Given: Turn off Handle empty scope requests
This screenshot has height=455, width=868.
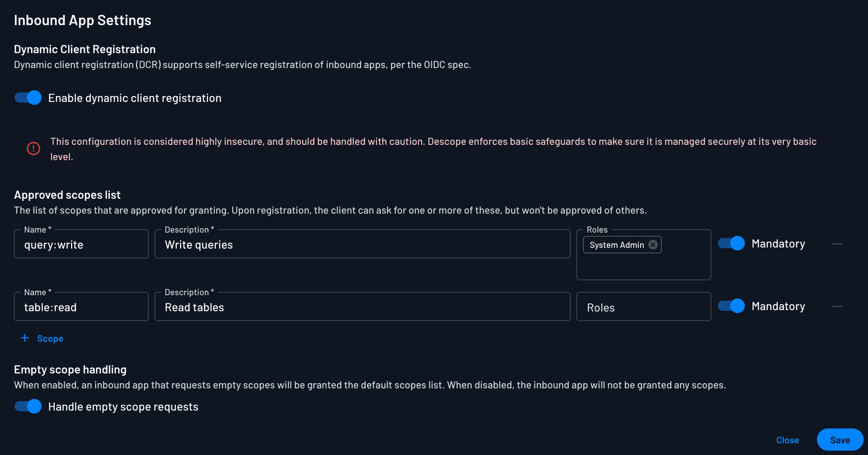Looking at the screenshot, I should [28, 407].
